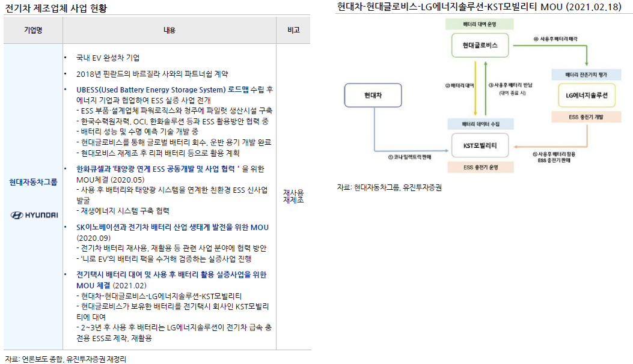This screenshot has width=633, height=364.
Task: Click the blue '배터리 데이터 수집' label
Action: pos(480,124)
